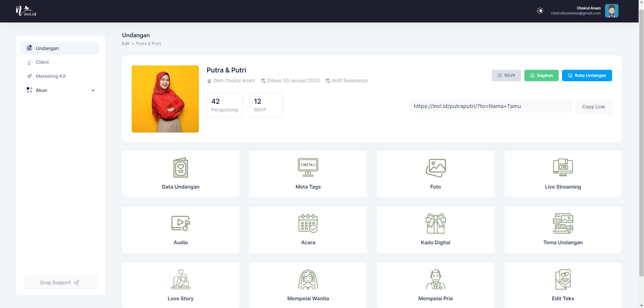Click the Copy Link button
The height and width of the screenshot is (308, 644).
[x=593, y=107]
